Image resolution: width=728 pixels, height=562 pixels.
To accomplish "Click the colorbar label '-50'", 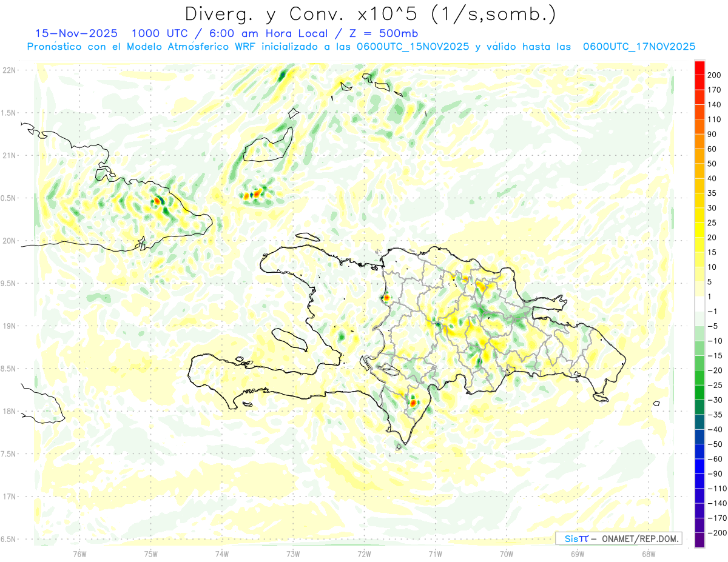I will click(715, 444).
